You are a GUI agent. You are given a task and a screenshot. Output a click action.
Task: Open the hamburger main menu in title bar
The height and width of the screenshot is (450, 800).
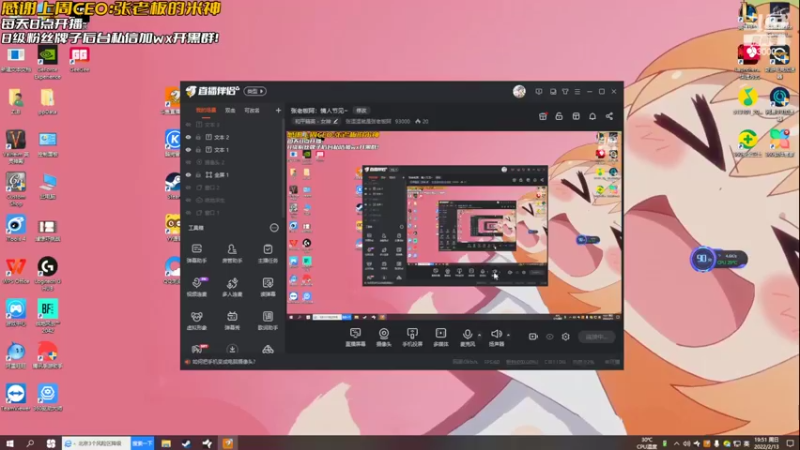point(578,91)
